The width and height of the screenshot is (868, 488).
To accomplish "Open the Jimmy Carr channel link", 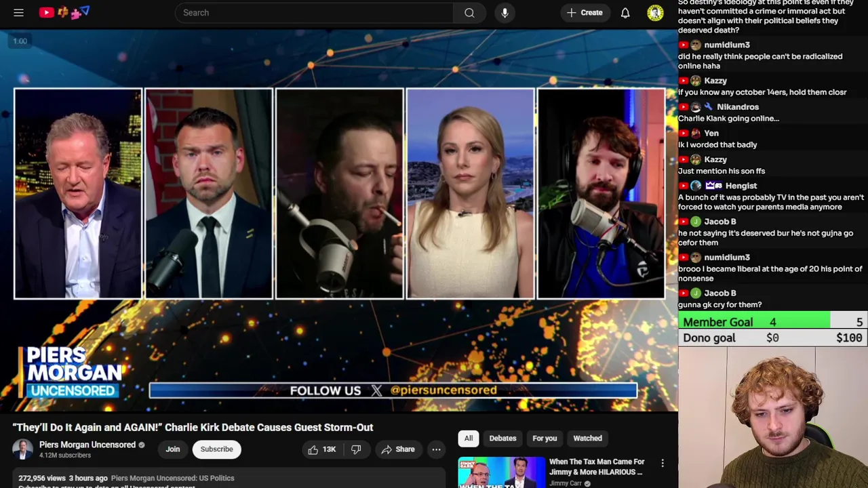I will [x=566, y=483].
